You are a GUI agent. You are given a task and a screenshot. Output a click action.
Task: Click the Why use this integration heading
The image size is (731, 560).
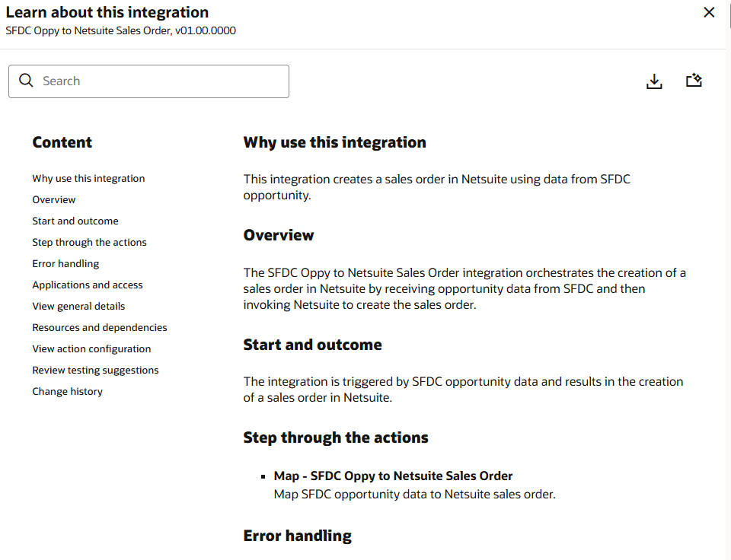(x=334, y=142)
